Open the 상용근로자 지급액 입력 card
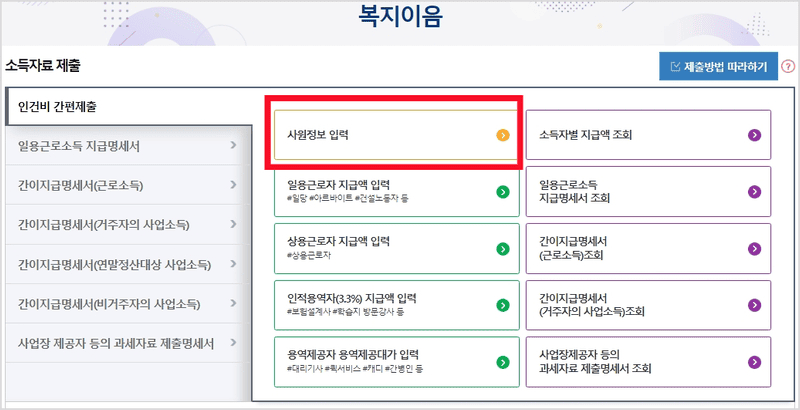800x410 pixels. tap(396, 248)
